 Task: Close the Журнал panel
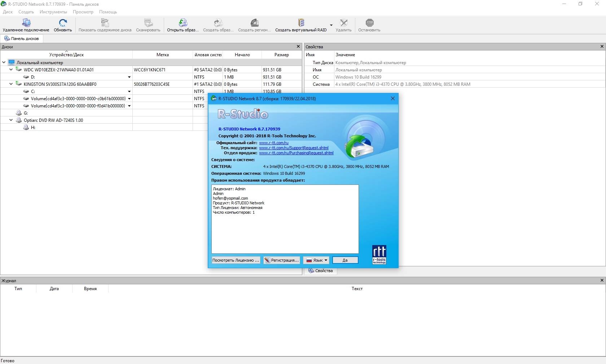(602, 280)
